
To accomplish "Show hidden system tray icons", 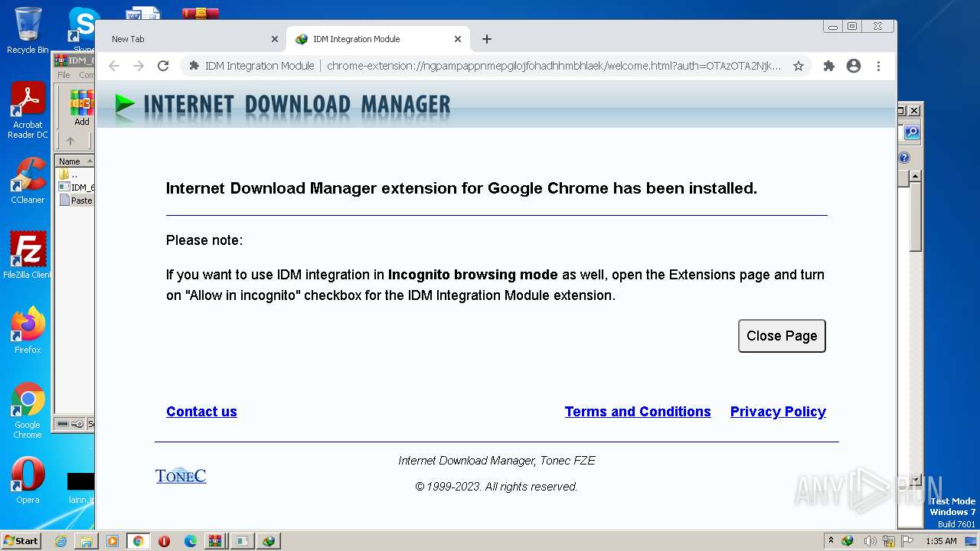I will (x=831, y=540).
